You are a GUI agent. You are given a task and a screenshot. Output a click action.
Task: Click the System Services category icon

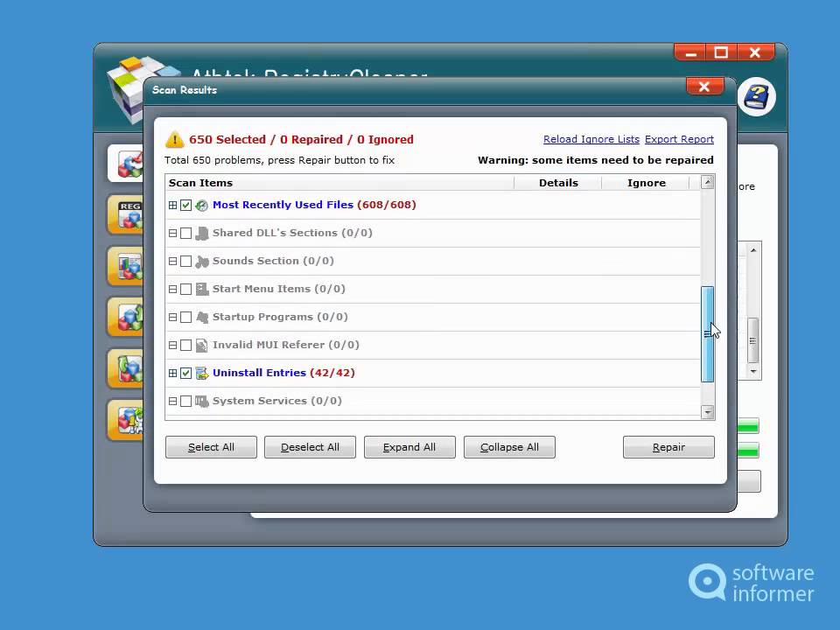point(201,402)
